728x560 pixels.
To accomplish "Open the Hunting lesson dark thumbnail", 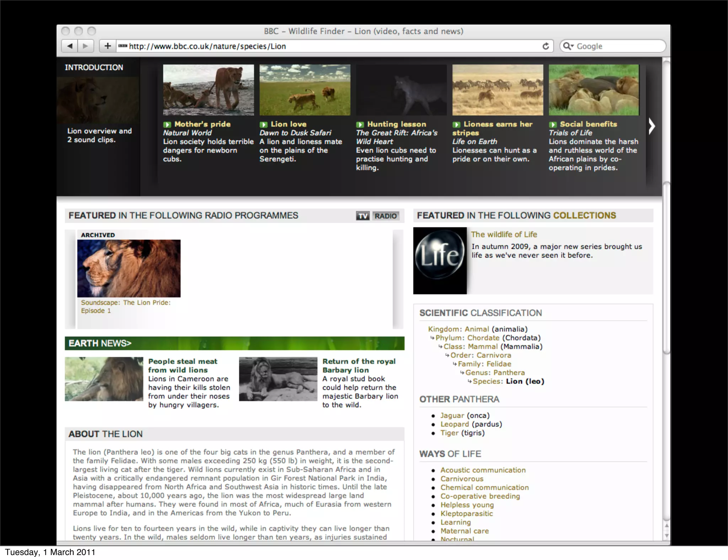I will 401,90.
